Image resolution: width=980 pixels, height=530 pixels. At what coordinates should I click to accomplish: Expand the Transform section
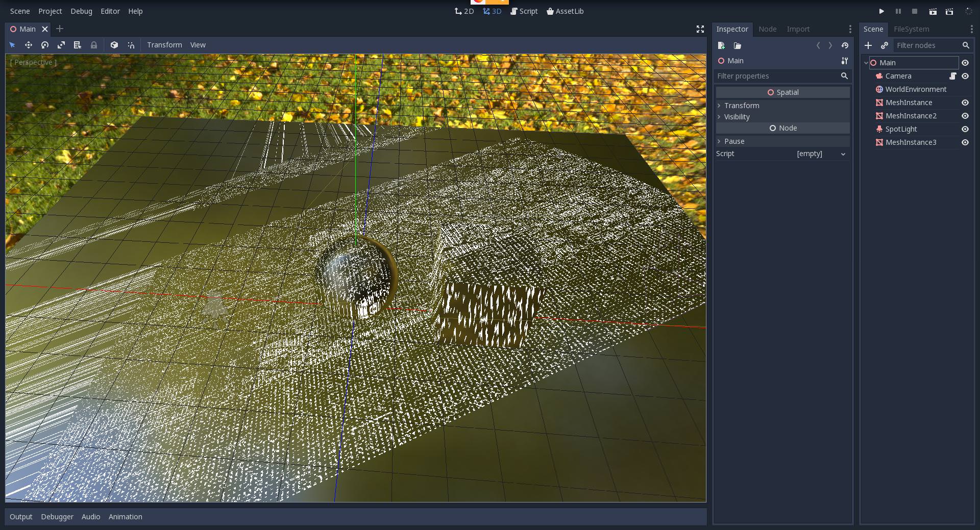click(782, 106)
